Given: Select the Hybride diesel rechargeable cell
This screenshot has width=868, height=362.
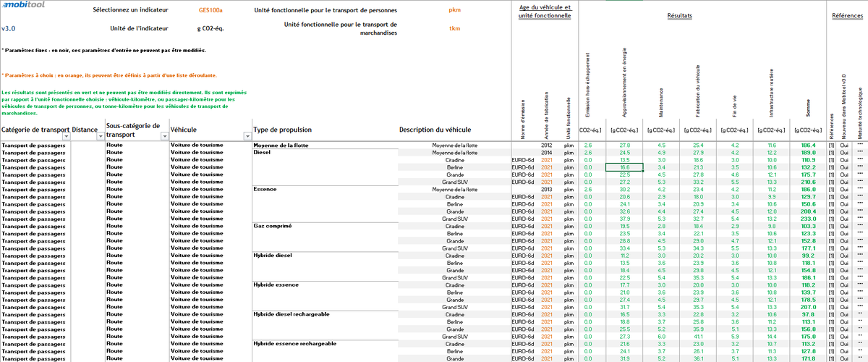Looking at the screenshot, I should pos(292,313).
